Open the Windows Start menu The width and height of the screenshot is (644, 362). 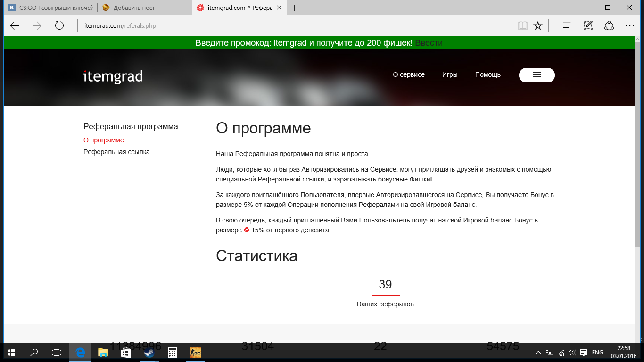tap(11, 352)
